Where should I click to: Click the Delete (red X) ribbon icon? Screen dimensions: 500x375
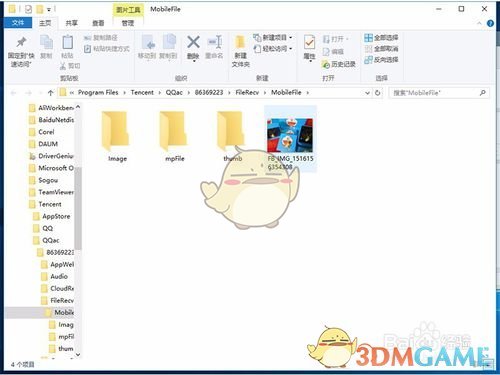pos(193,43)
